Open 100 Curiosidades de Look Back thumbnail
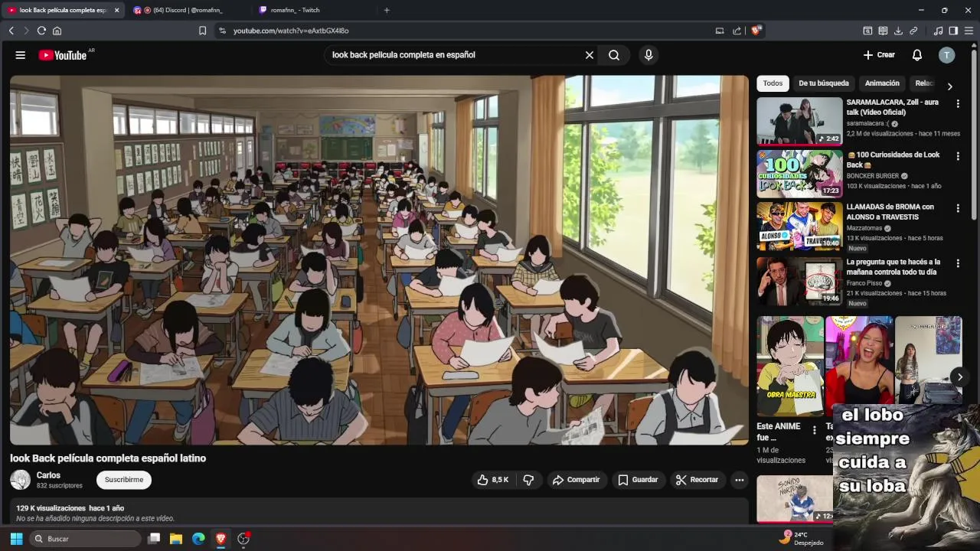The height and width of the screenshot is (551, 980). click(x=799, y=173)
